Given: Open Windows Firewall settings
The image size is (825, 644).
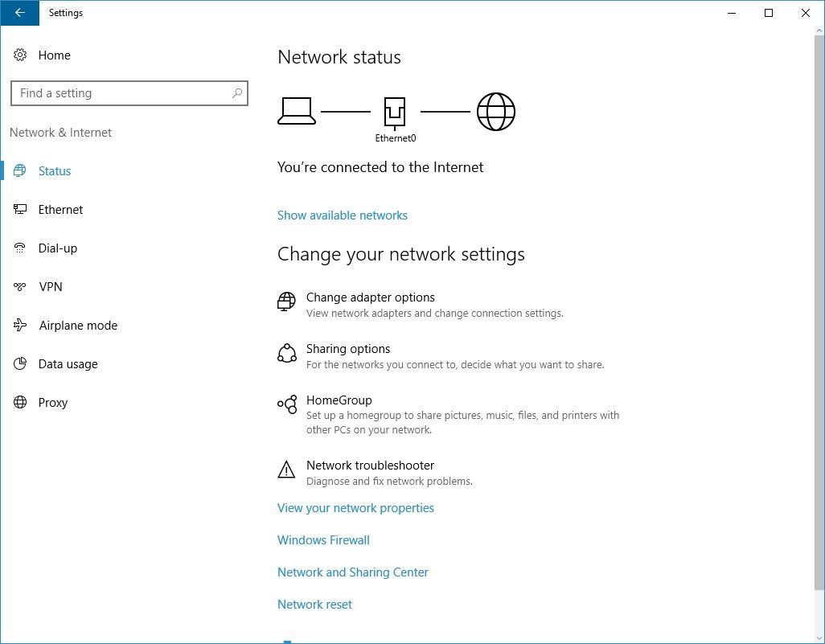Looking at the screenshot, I should coord(323,539).
